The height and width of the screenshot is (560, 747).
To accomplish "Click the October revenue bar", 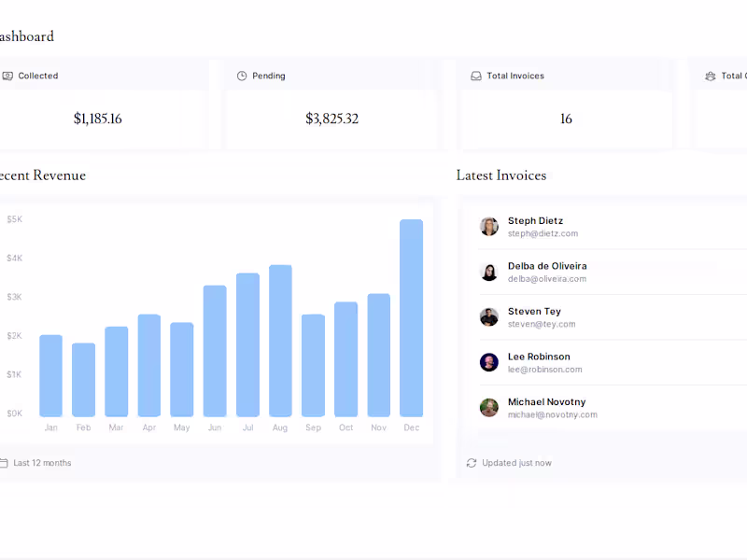I will coord(345,359).
